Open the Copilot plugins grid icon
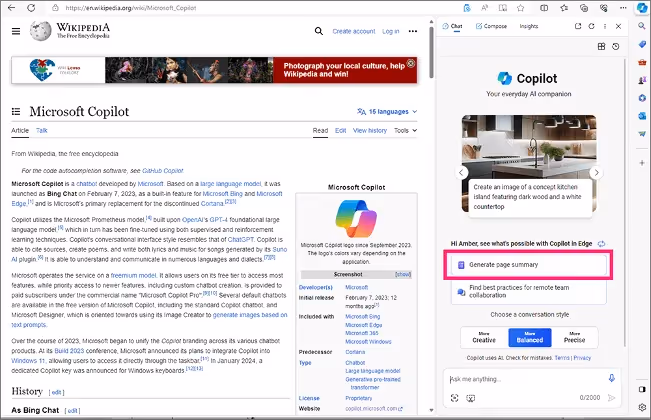The height and width of the screenshot is (420, 651). [x=601, y=46]
